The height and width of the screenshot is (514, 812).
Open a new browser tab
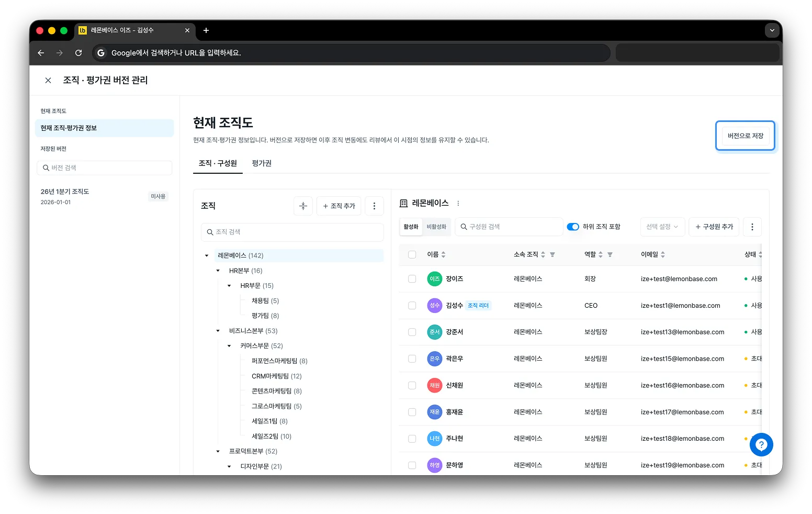pyautogui.click(x=206, y=30)
